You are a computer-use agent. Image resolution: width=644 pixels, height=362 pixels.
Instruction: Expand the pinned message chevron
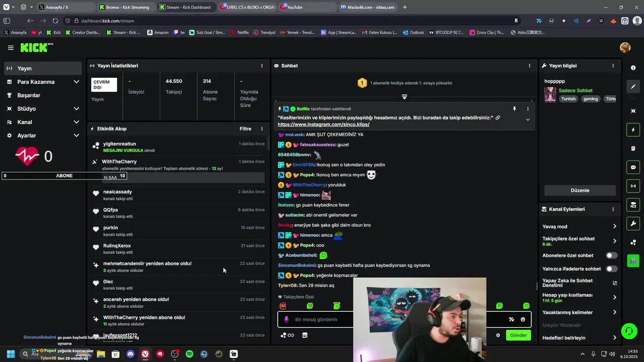coord(528,120)
